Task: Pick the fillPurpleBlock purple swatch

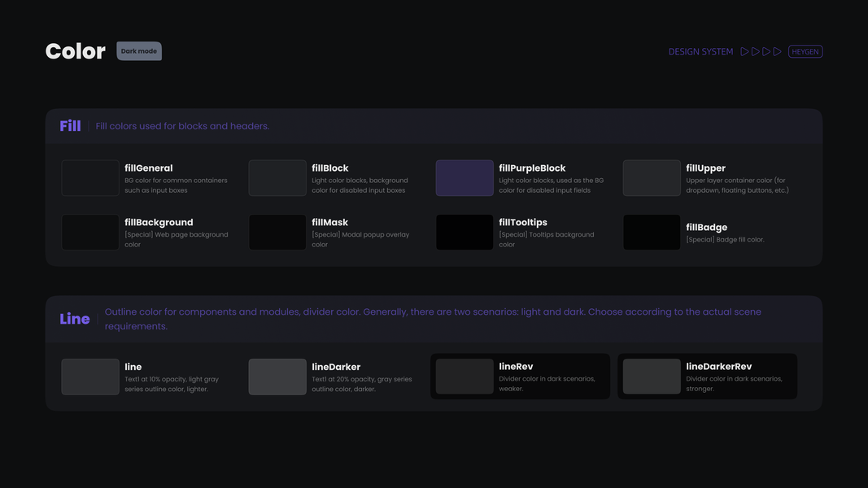Action: [x=465, y=178]
